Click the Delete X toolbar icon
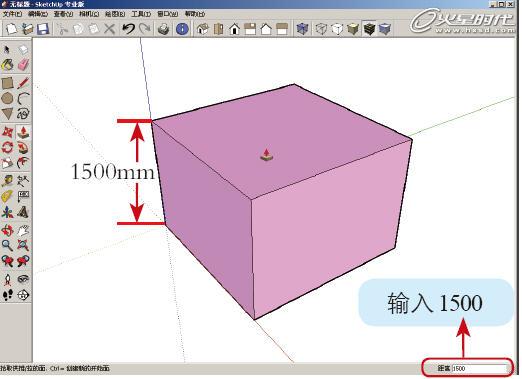The width and height of the screenshot is (522, 379). point(109,29)
